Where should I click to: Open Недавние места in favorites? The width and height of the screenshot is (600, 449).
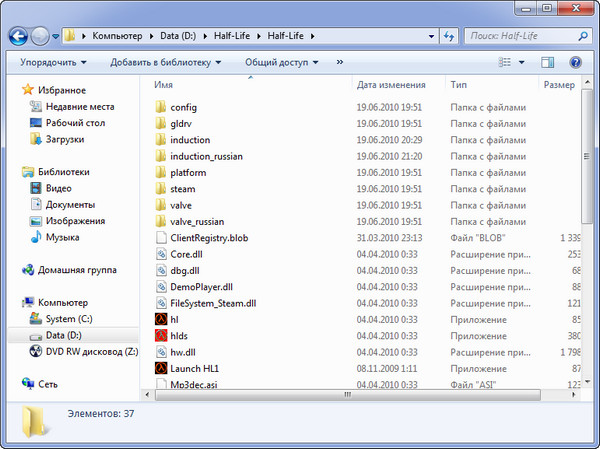(x=80, y=106)
